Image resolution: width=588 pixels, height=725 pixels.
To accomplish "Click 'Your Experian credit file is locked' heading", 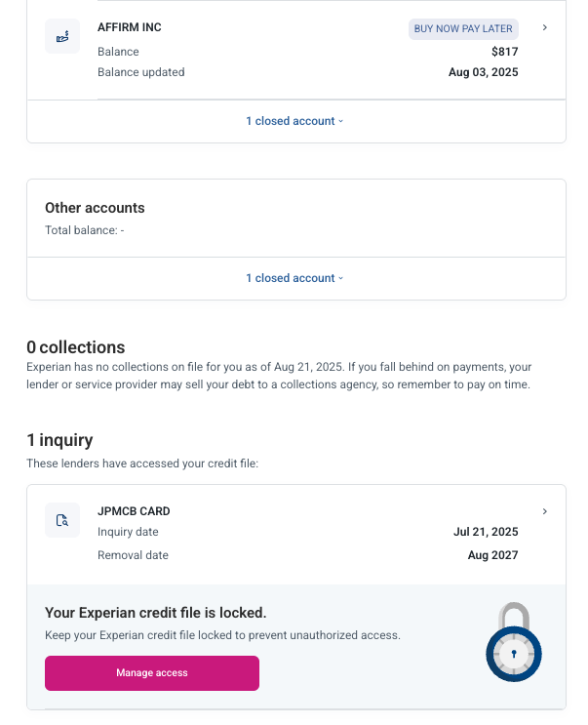I will (156, 613).
